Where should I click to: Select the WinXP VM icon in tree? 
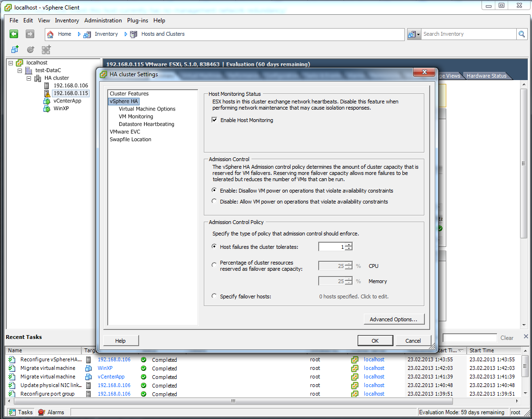47,109
